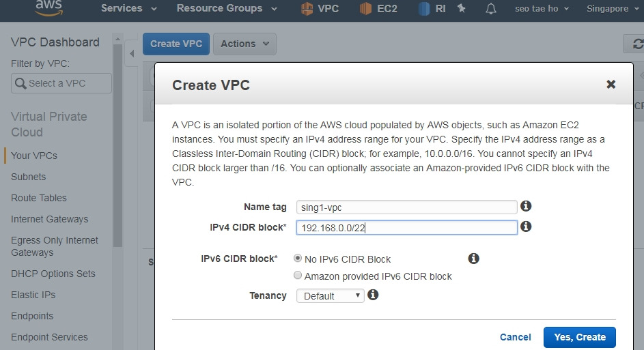The image size is (644, 350).
Task: Click the Name tag input field
Action: pos(406,207)
